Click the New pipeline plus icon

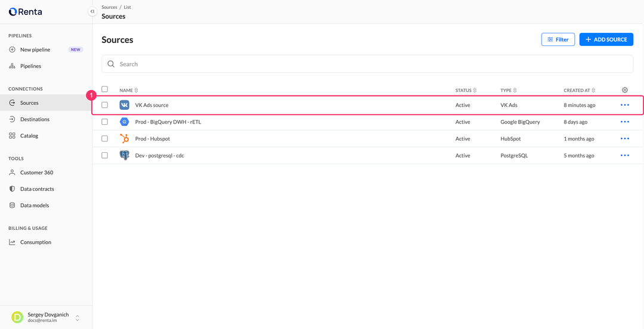(x=13, y=50)
